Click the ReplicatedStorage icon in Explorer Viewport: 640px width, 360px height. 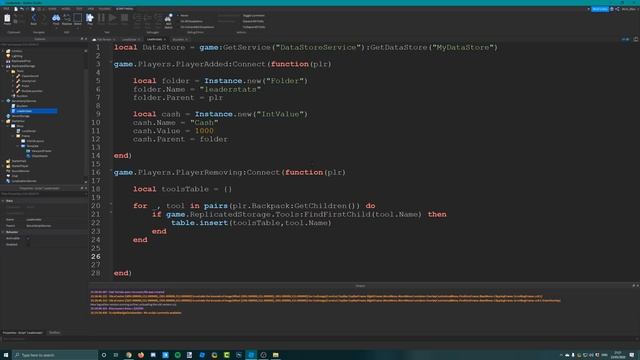[8, 66]
